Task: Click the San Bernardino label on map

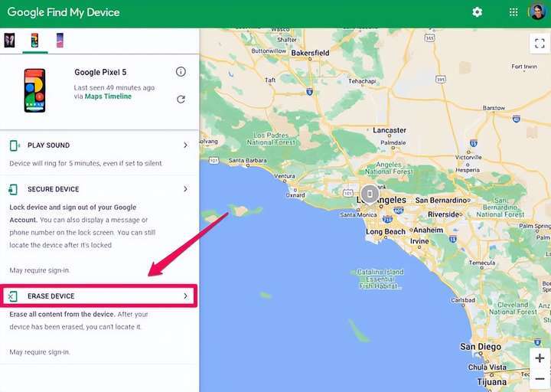Action: [x=441, y=200]
